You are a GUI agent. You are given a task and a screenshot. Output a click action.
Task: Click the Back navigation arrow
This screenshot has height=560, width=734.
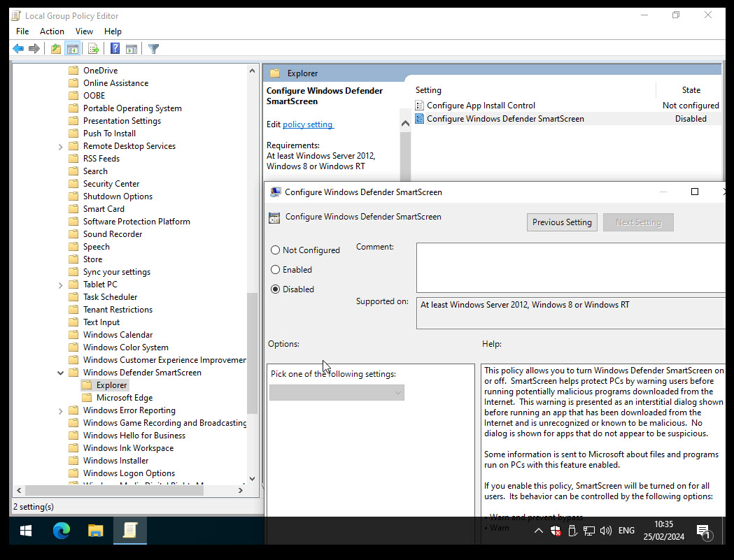[18, 48]
